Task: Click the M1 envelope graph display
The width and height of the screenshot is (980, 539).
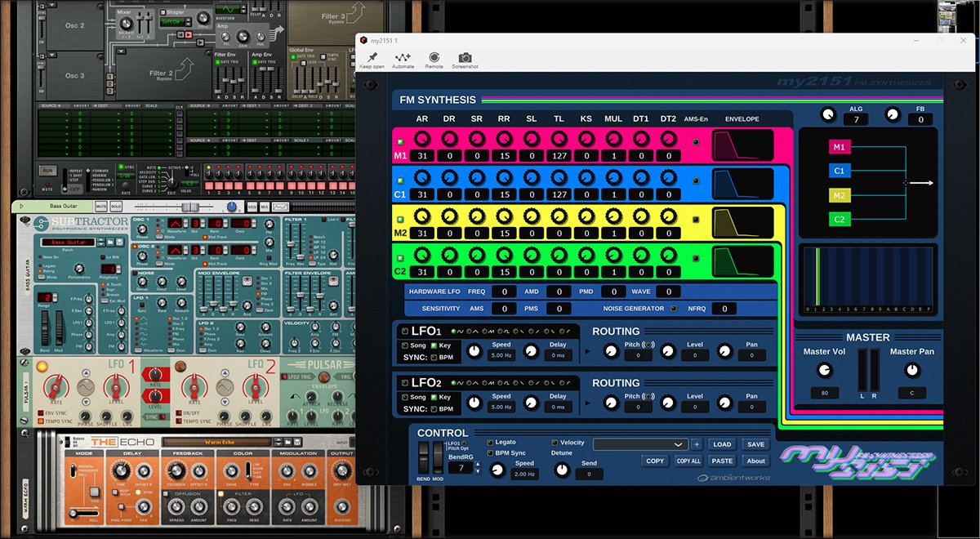Action: [742, 145]
